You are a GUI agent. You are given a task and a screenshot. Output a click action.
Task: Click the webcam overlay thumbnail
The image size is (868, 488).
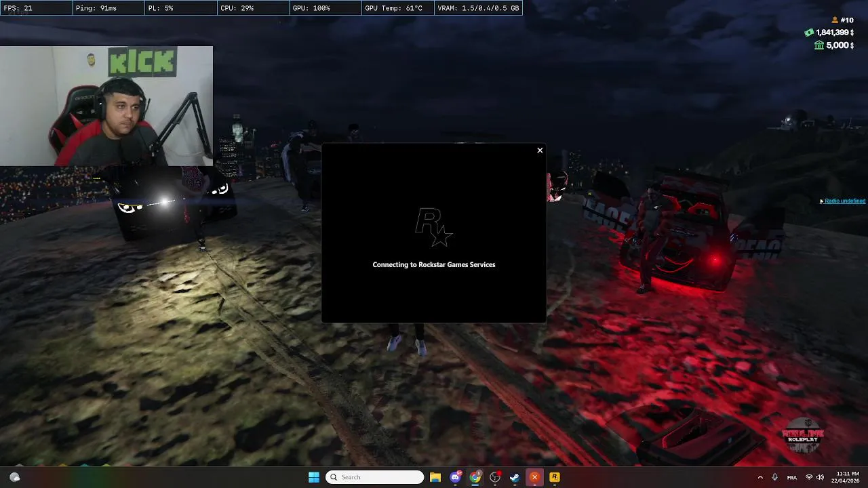click(x=106, y=106)
